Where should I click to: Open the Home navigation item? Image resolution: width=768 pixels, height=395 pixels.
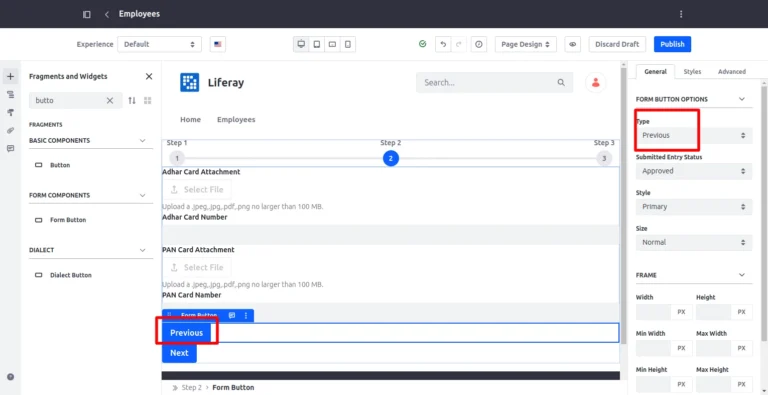tap(191, 120)
